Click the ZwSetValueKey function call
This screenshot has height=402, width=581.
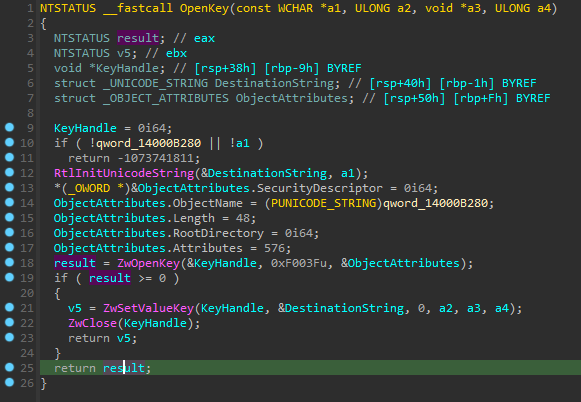coord(149,308)
